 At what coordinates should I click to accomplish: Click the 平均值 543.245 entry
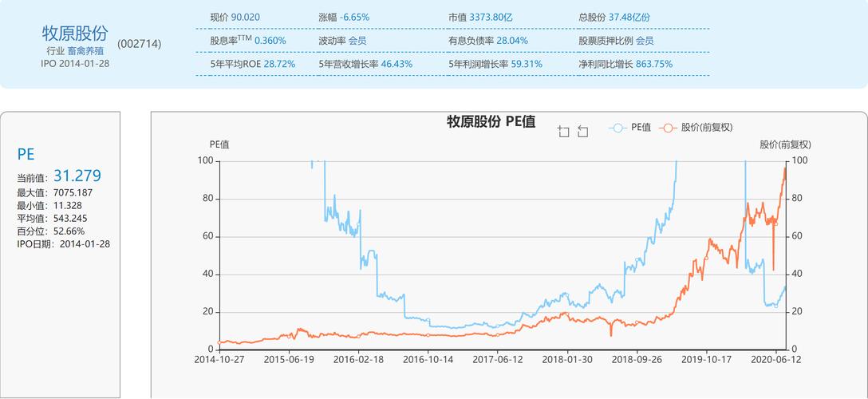52,219
